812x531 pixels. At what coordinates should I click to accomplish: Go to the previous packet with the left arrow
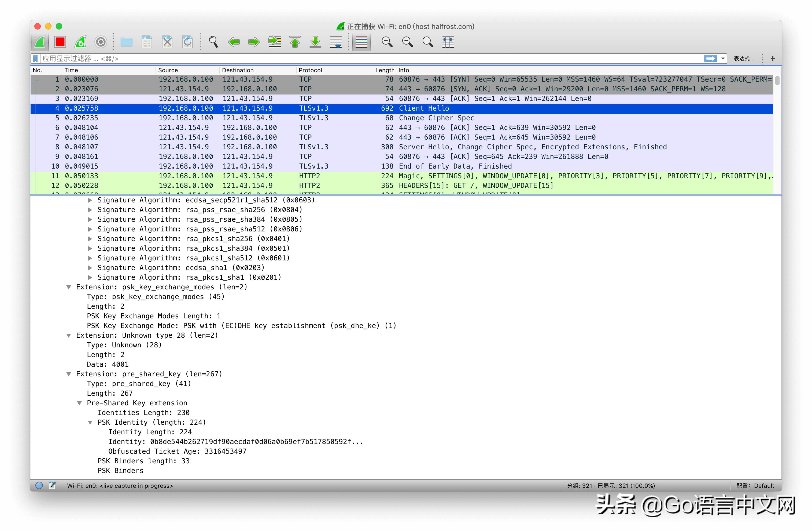click(234, 42)
